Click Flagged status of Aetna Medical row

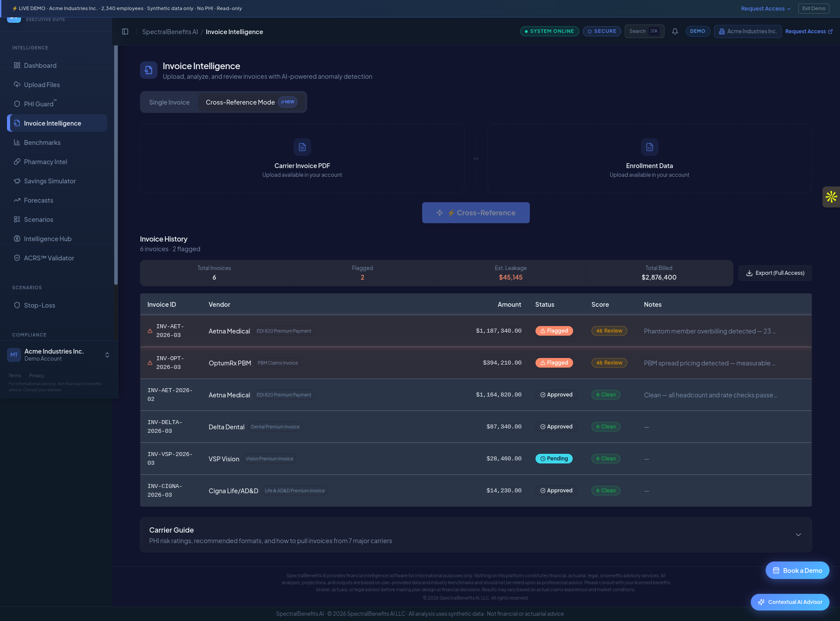click(x=554, y=331)
